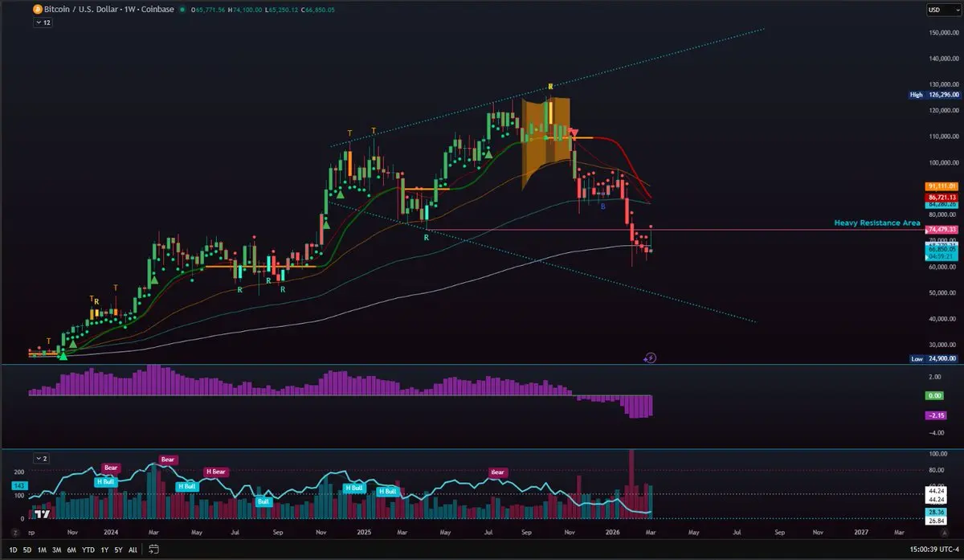Click the 26.84 indicator value label
964x560 pixels.
pos(936,520)
